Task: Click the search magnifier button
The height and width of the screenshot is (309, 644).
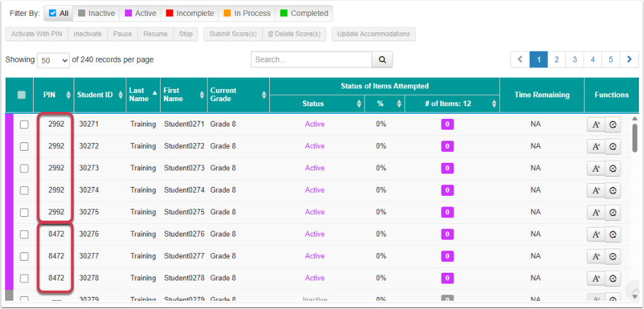Action: pos(382,60)
